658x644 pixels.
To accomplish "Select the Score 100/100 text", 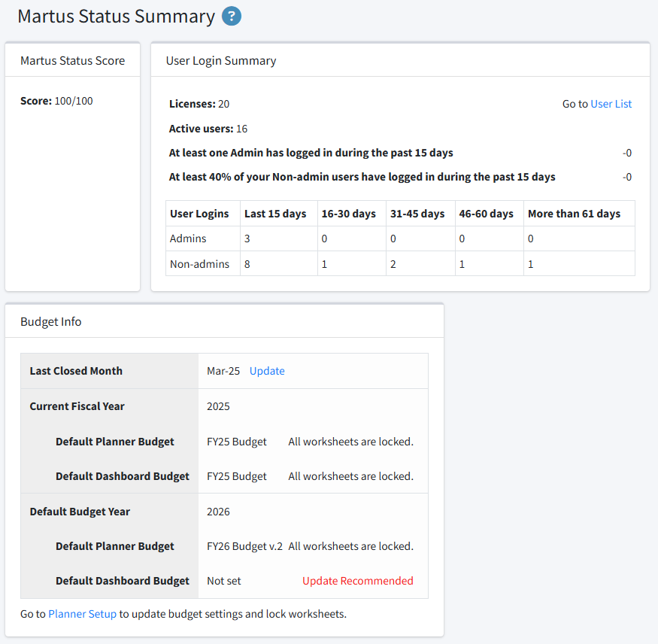I will [56, 101].
